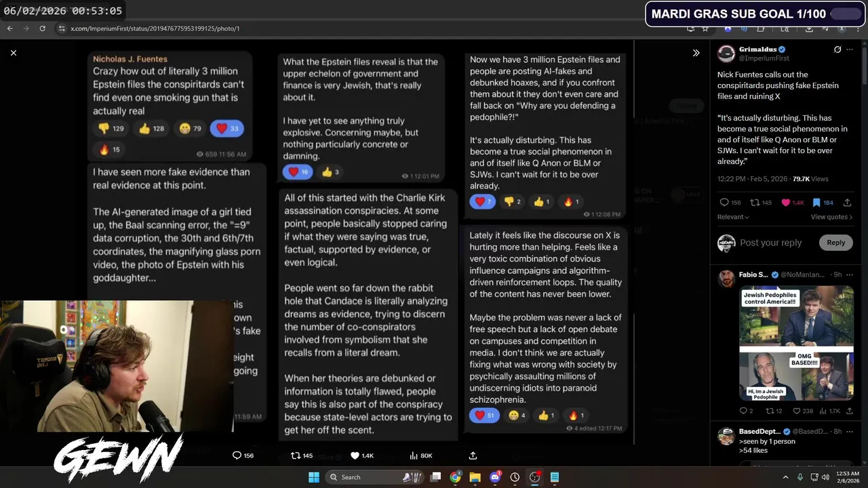
Task: Open the Jewish Pedophiles meme image
Action: tap(796, 342)
